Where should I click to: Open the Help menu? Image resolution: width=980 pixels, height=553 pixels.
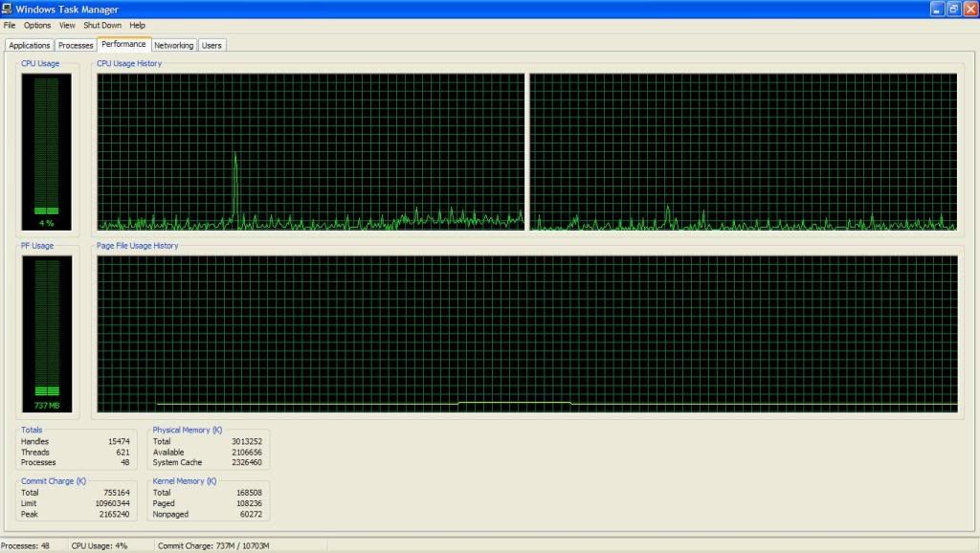coord(138,25)
